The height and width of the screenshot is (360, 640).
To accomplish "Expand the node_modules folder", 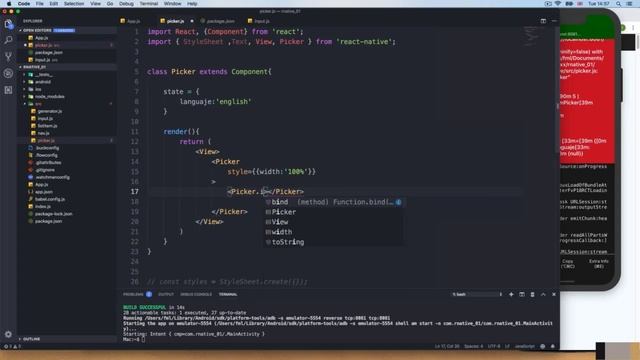I will (49, 97).
